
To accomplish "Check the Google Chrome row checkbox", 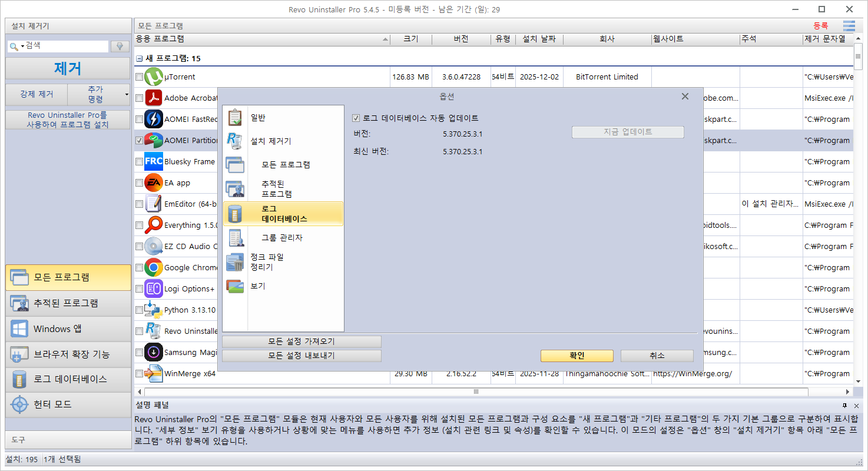I will pos(140,268).
